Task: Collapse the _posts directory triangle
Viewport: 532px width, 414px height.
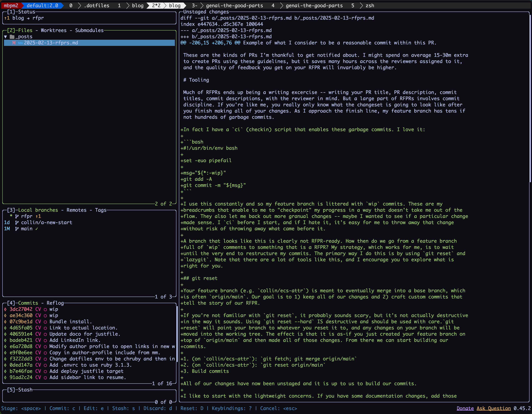Action: 5,37
